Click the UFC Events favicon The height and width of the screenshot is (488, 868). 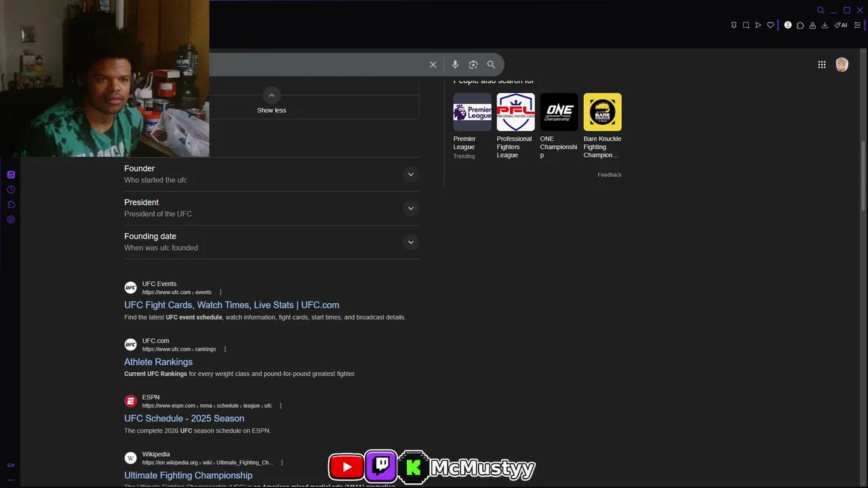pos(130,287)
